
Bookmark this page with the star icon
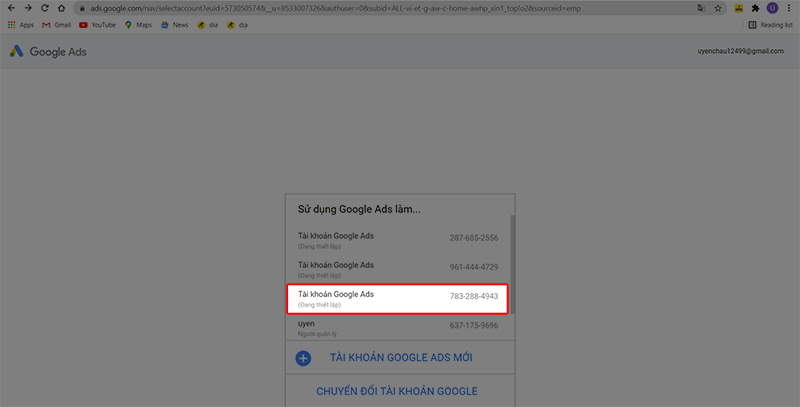coord(718,8)
